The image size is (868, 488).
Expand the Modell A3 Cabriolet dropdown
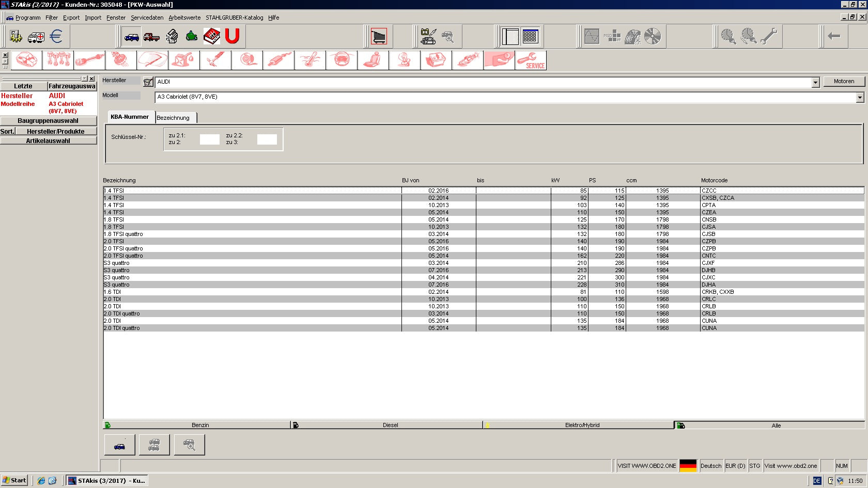860,98
